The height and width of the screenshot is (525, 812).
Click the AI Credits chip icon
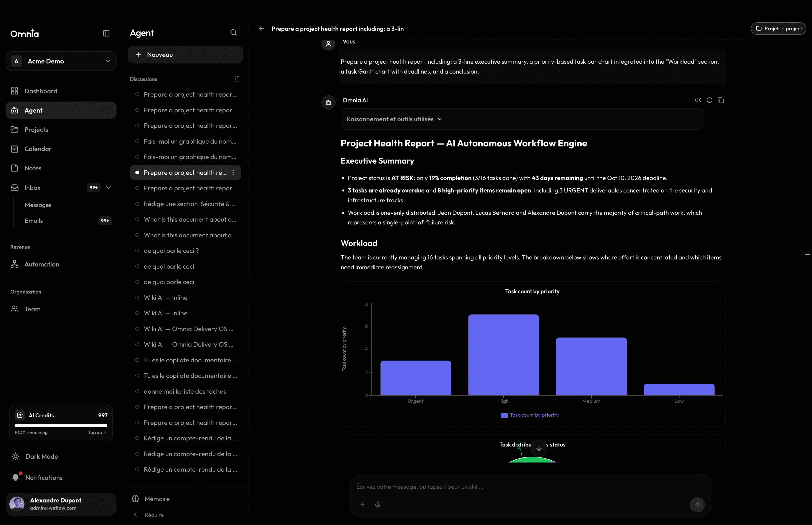point(20,415)
